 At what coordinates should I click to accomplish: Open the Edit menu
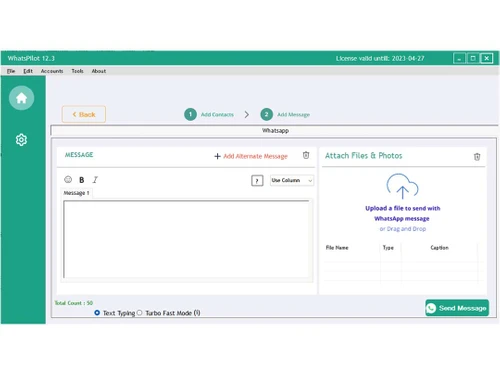point(28,71)
